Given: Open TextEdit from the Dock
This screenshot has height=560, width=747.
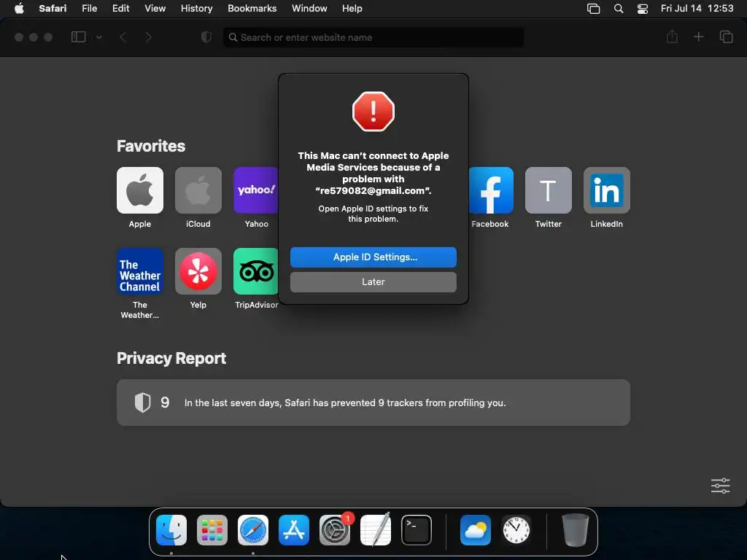Looking at the screenshot, I should [x=376, y=530].
